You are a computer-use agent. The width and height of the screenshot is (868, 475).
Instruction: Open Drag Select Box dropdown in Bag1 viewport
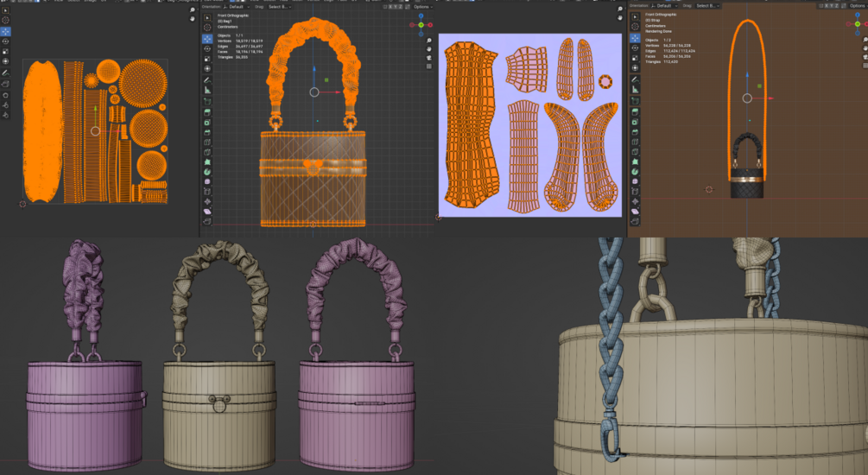[x=280, y=7]
